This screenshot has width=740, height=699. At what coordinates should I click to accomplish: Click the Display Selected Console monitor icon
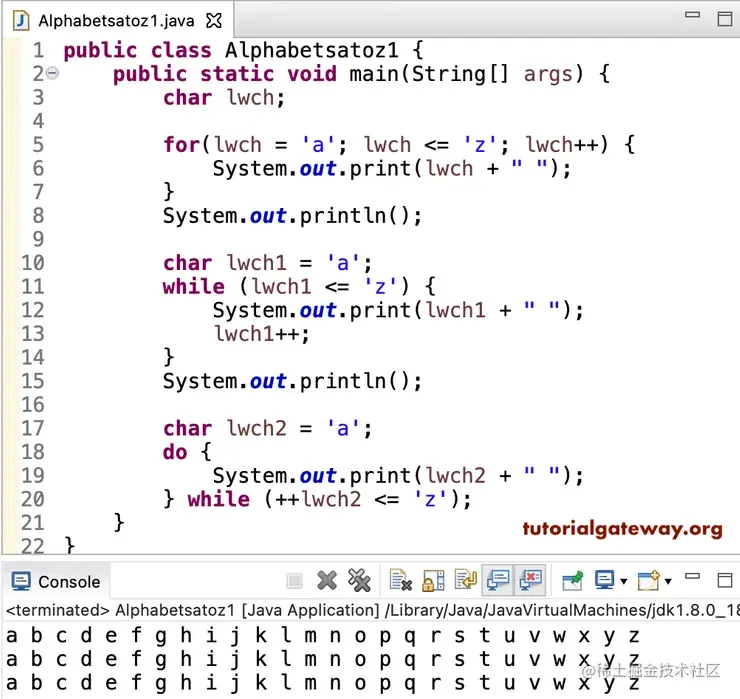605,580
